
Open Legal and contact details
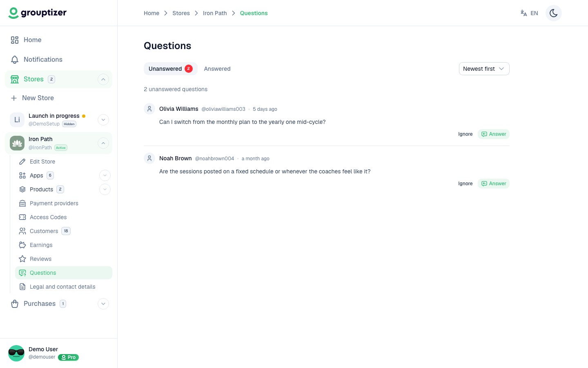pyautogui.click(x=64, y=287)
